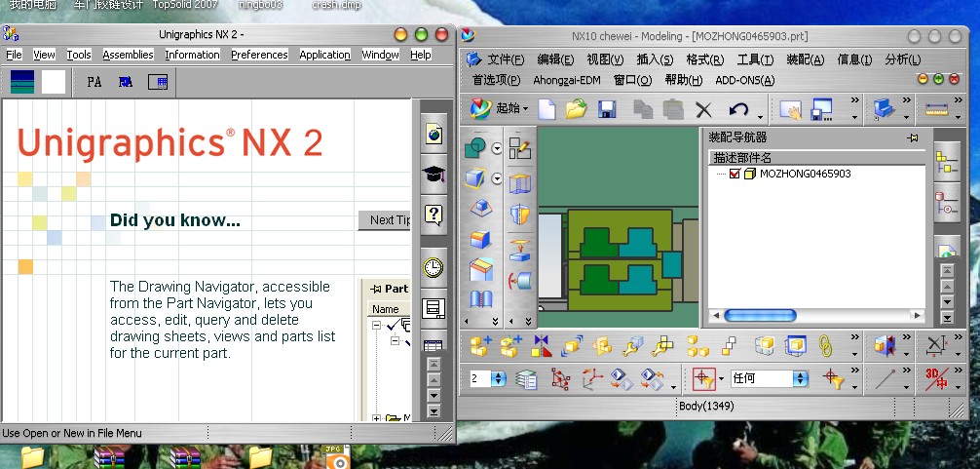Viewport: 980px width, 469px height.
Task: Open the Application menu in NX 2
Action: point(325,55)
